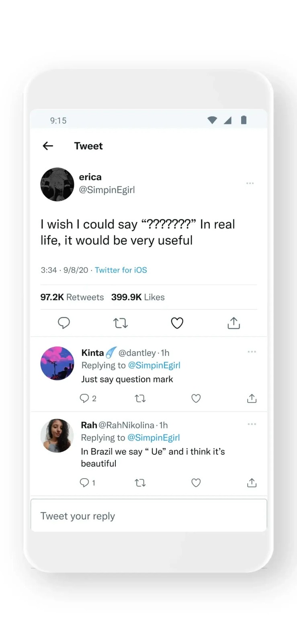Image resolution: width=297 pixels, height=644 pixels.
Task: Share Kinta's reply
Action: 252,398
